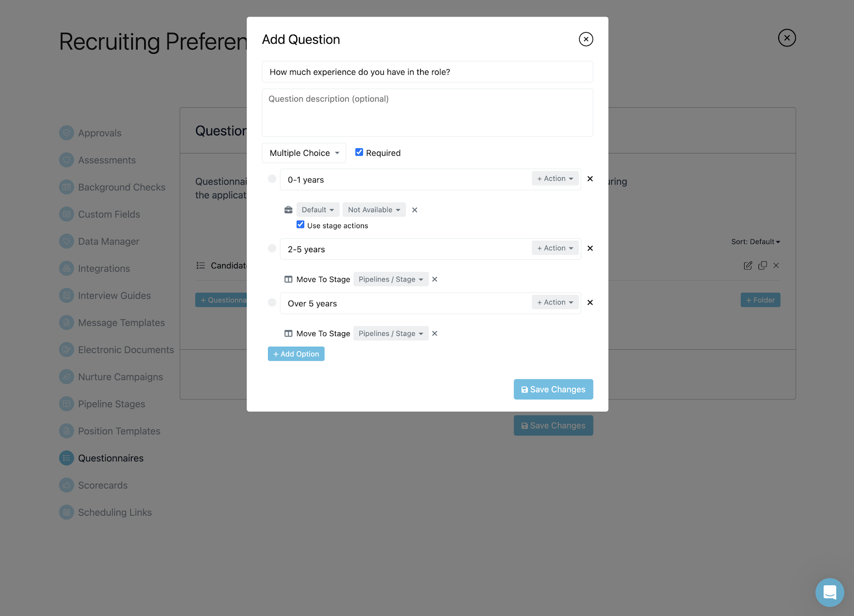The image size is (854, 616).
Task: Click the briefcase icon next to Default dropdown
Action: click(x=288, y=209)
